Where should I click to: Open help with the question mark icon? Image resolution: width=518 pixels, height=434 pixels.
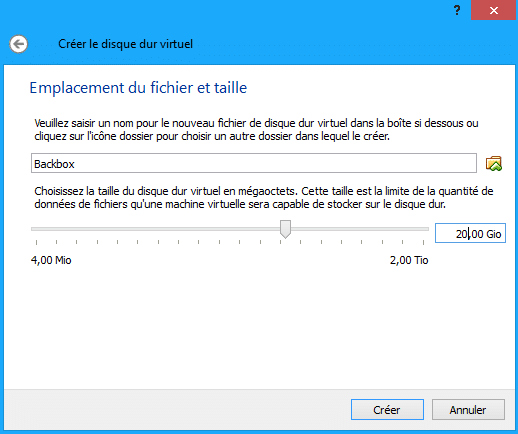pos(457,10)
